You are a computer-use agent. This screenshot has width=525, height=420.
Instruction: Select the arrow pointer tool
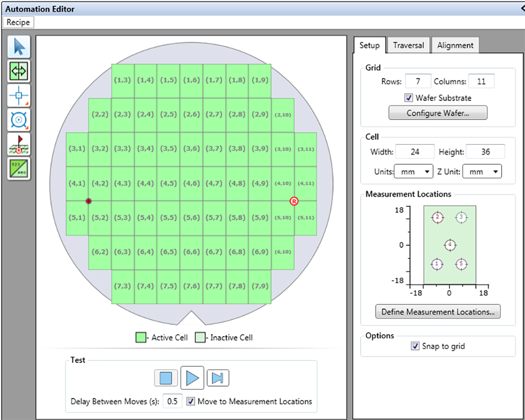pyautogui.click(x=19, y=47)
